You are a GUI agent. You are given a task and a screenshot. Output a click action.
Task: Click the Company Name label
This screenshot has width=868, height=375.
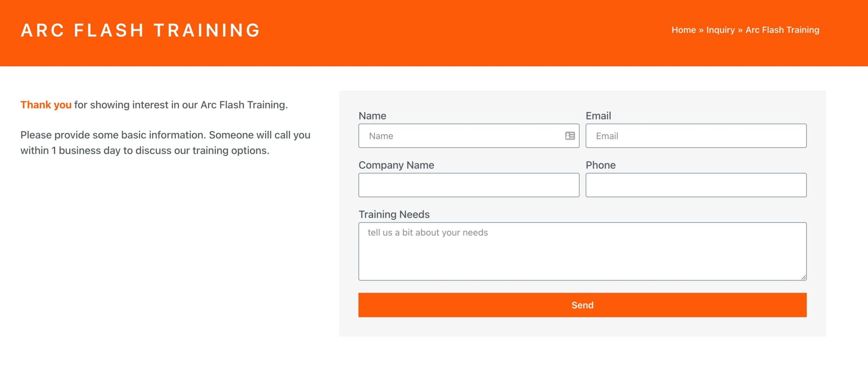[396, 165]
